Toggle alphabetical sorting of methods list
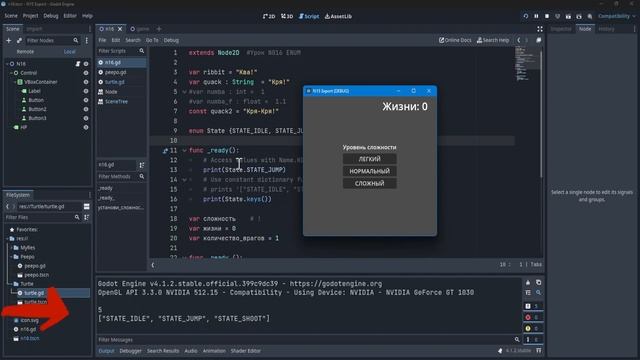 [x=142, y=165]
